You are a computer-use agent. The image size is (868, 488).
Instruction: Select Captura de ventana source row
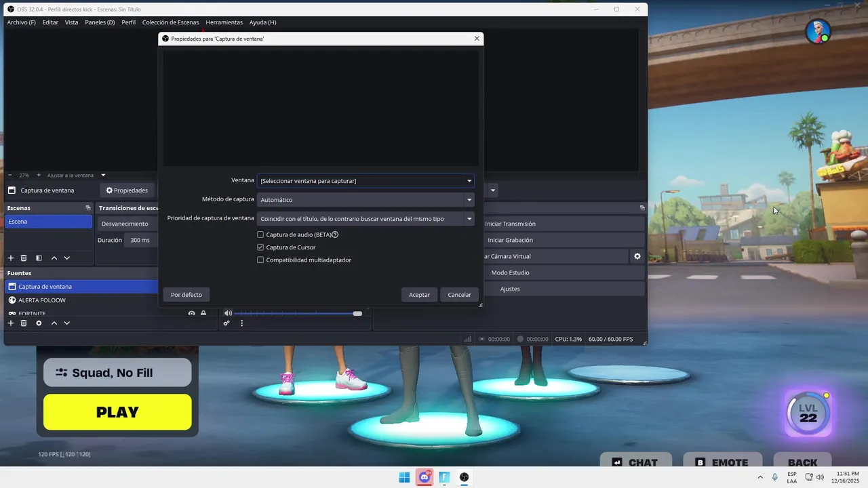point(81,287)
